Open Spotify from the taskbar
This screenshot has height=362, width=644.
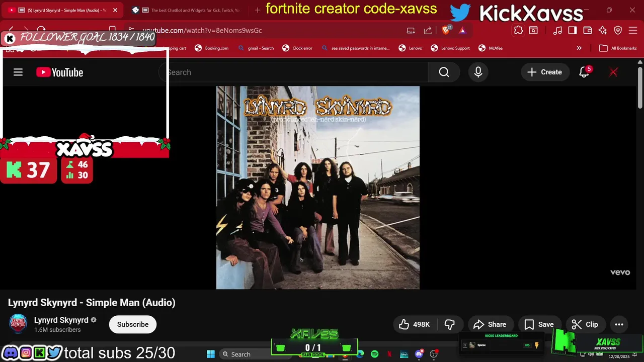[374, 354]
